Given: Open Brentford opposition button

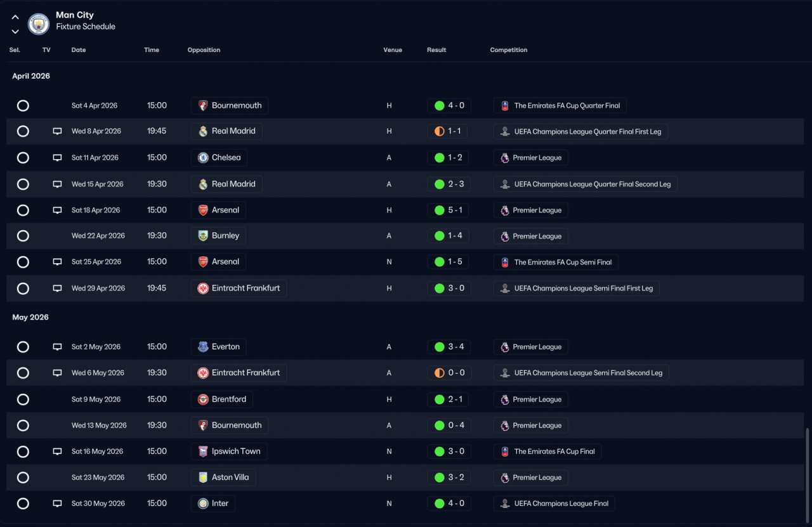Looking at the screenshot, I should pyautogui.click(x=222, y=400).
